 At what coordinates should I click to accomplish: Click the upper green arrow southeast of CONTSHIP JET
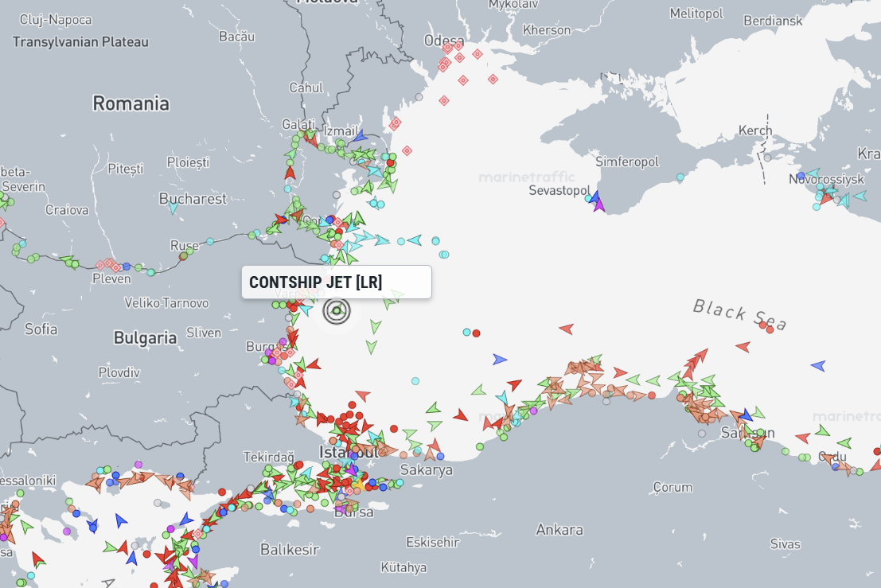tap(376, 325)
